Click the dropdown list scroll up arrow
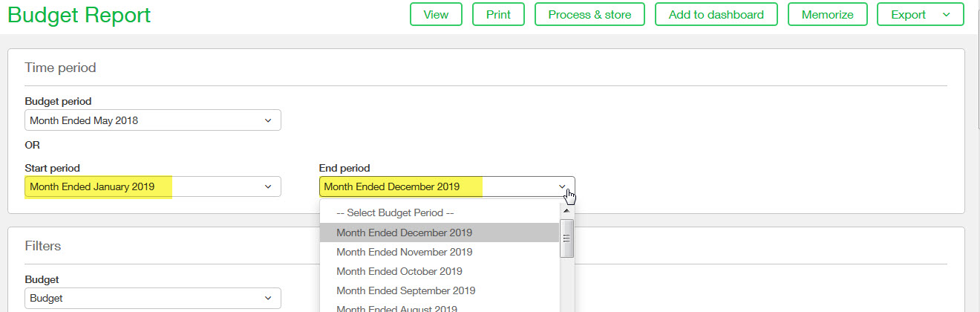 coord(566,209)
